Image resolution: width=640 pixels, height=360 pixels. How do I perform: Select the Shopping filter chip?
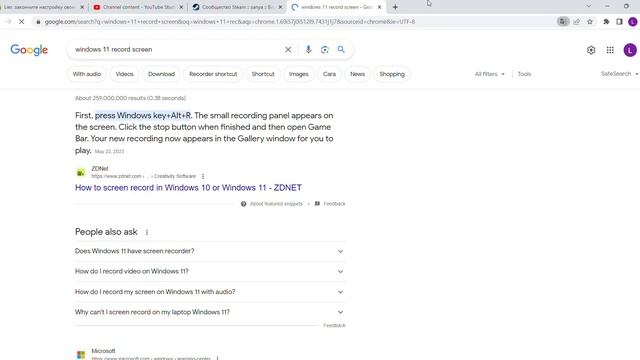(392, 74)
